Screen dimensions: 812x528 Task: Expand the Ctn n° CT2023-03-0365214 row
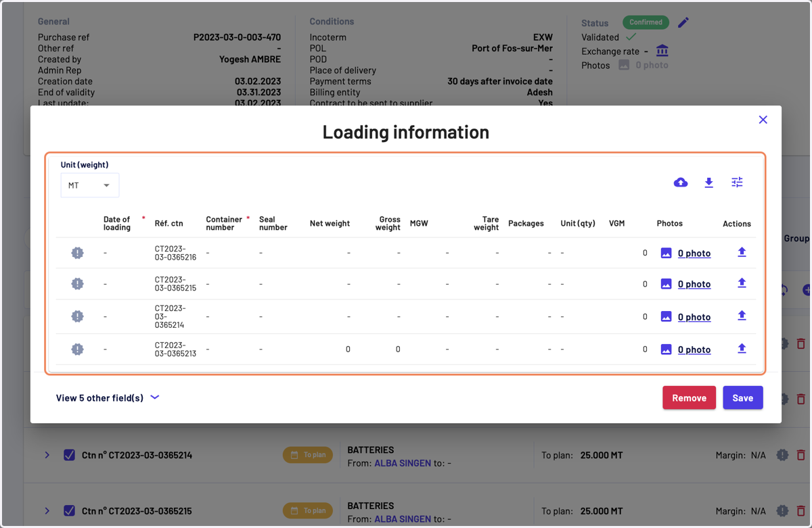(x=47, y=455)
